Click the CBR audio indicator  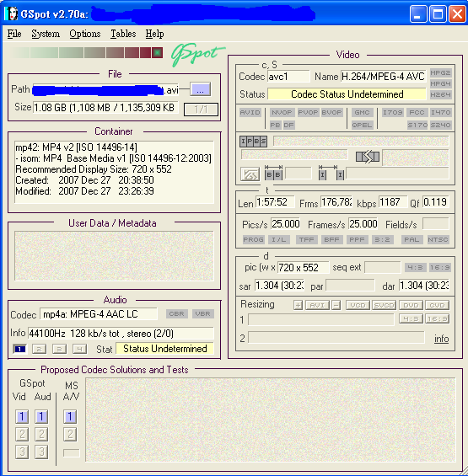[176, 313]
